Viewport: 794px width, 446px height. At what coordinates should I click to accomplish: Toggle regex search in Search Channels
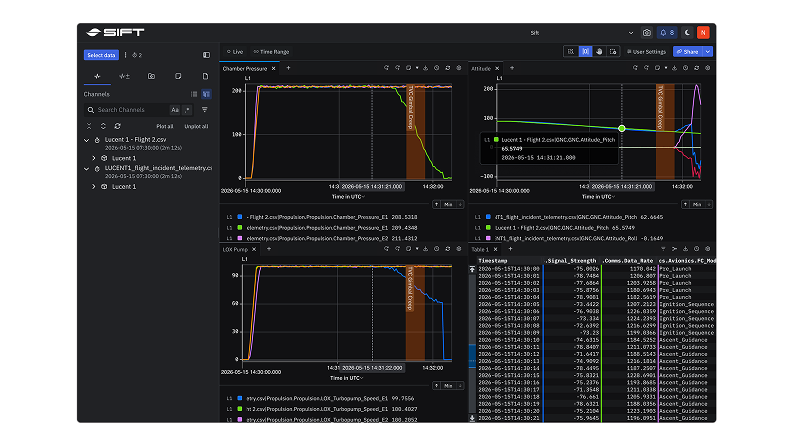tap(187, 110)
